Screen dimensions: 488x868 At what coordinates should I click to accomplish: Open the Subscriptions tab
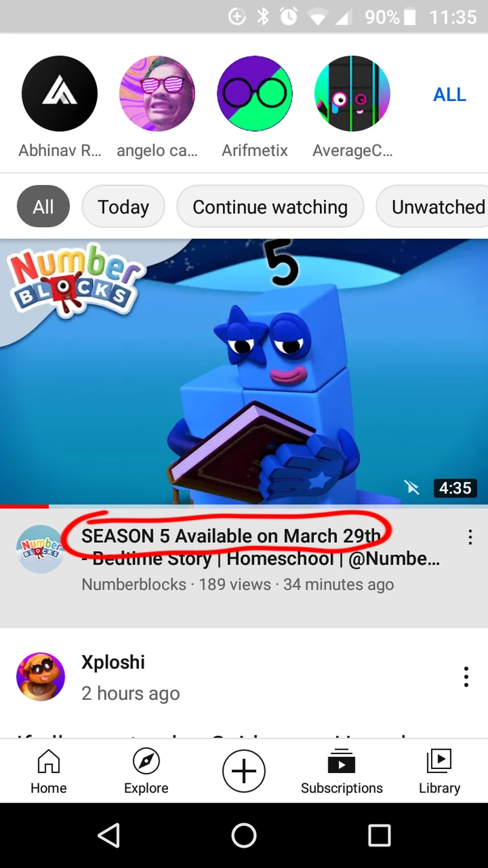pos(341,771)
